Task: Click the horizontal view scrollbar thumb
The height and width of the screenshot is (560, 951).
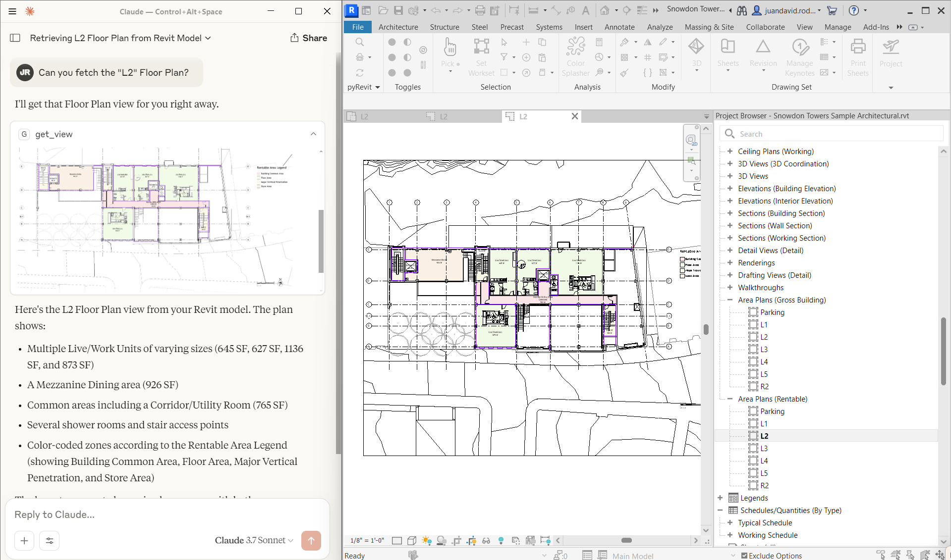Action: (626, 540)
